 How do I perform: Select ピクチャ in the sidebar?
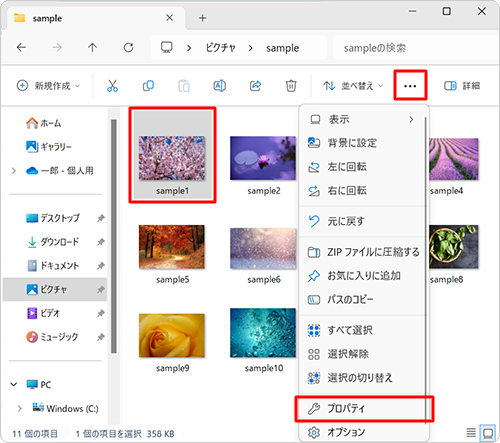point(55,289)
